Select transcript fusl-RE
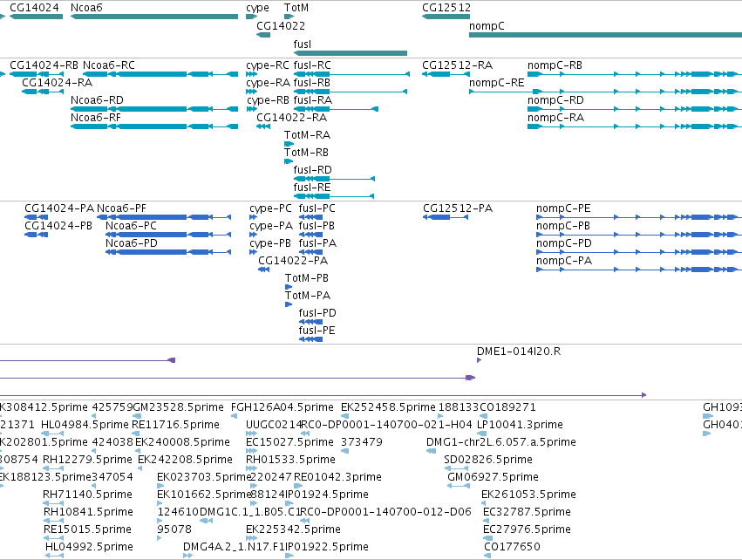742x560 pixels. [x=334, y=196]
